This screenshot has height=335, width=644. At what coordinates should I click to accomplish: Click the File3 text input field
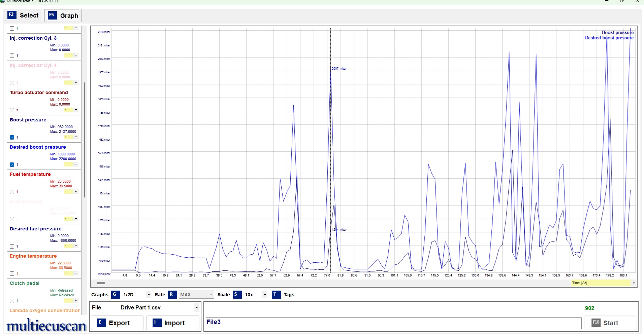(393, 323)
